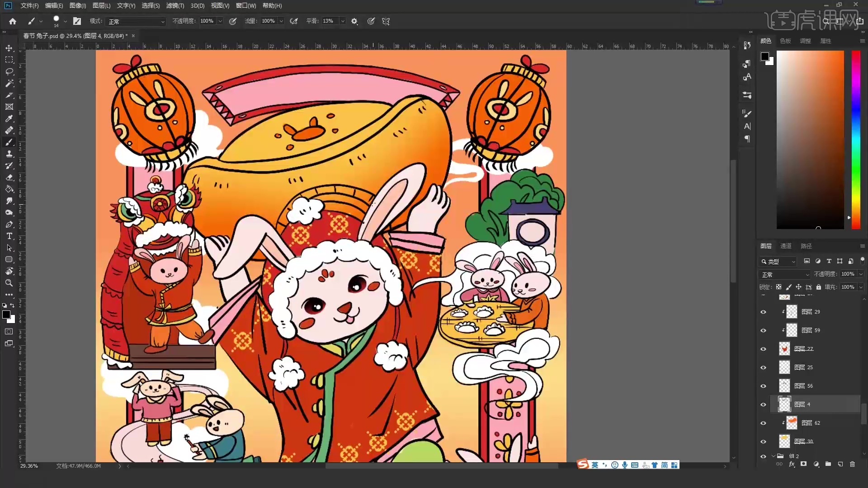Hide 图层 27 with its eye icon
The image size is (868, 488).
point(763,349)
